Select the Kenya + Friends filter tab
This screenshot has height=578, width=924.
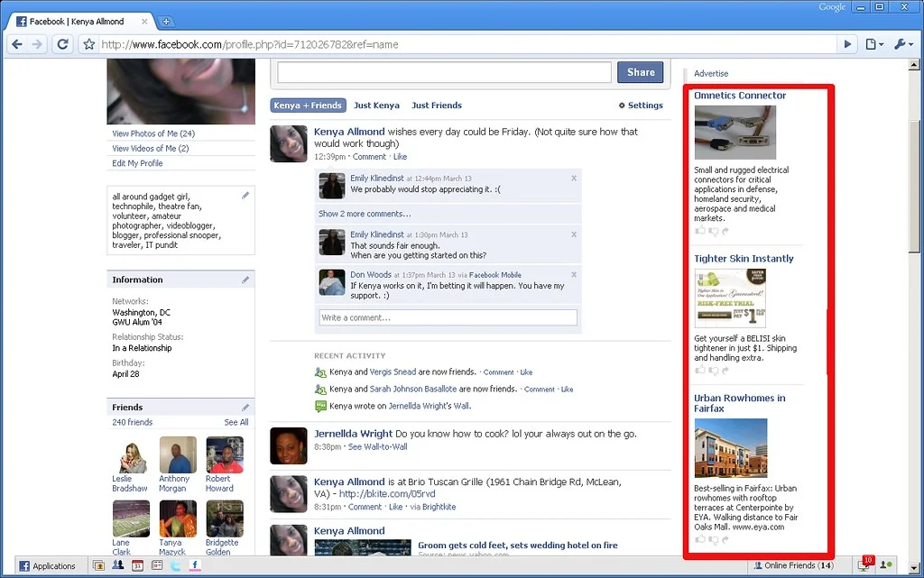tap(309, 106)
